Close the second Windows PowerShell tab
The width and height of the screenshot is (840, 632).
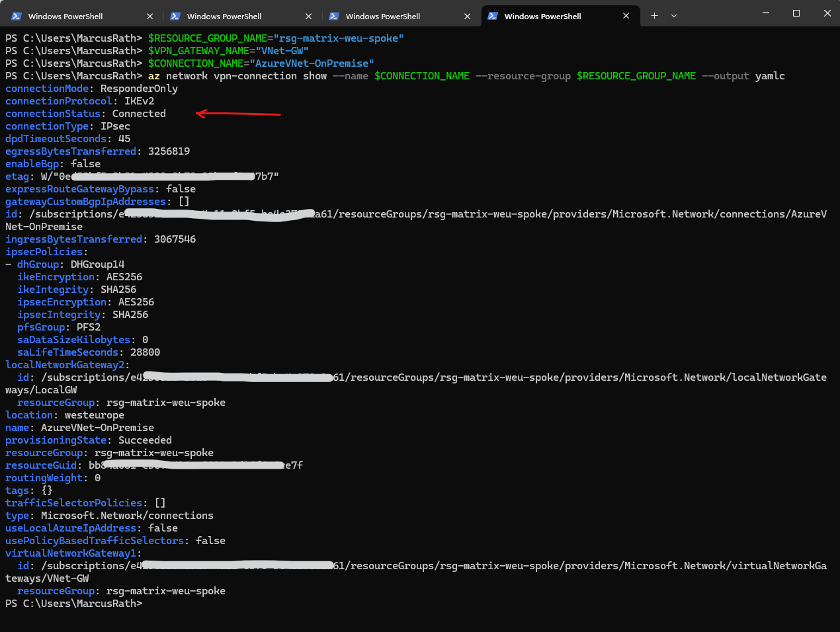click(x=309, y=16)
